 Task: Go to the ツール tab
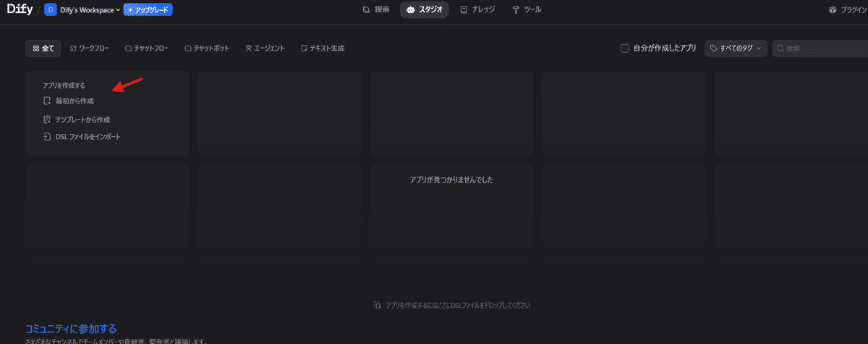(x=527, y=10)
